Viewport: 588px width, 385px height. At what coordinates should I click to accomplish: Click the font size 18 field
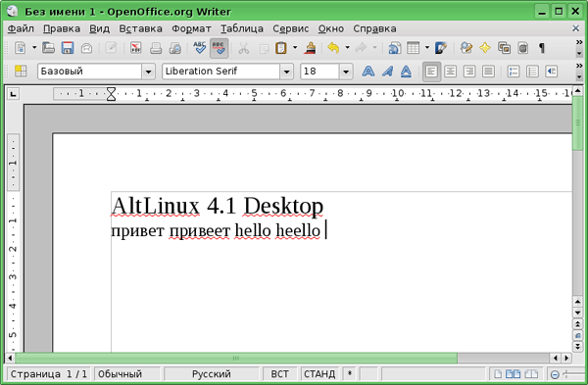(319, 72)
